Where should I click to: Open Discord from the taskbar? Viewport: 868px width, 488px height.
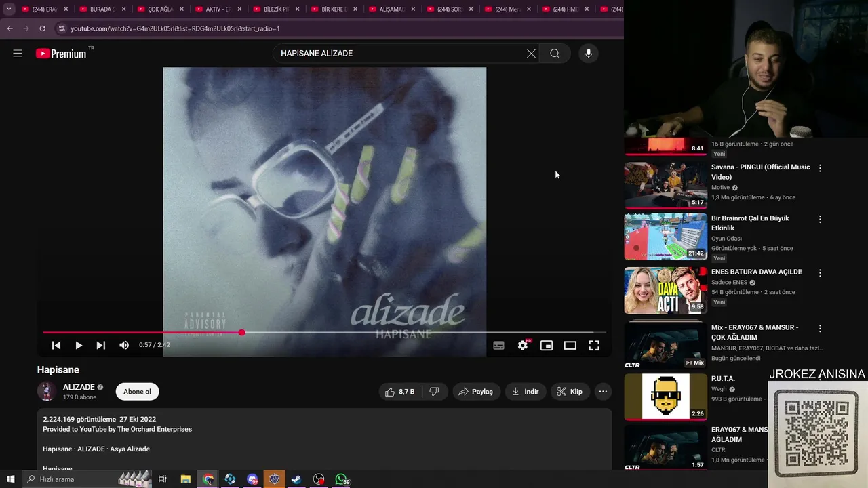[x=252, y=479]
